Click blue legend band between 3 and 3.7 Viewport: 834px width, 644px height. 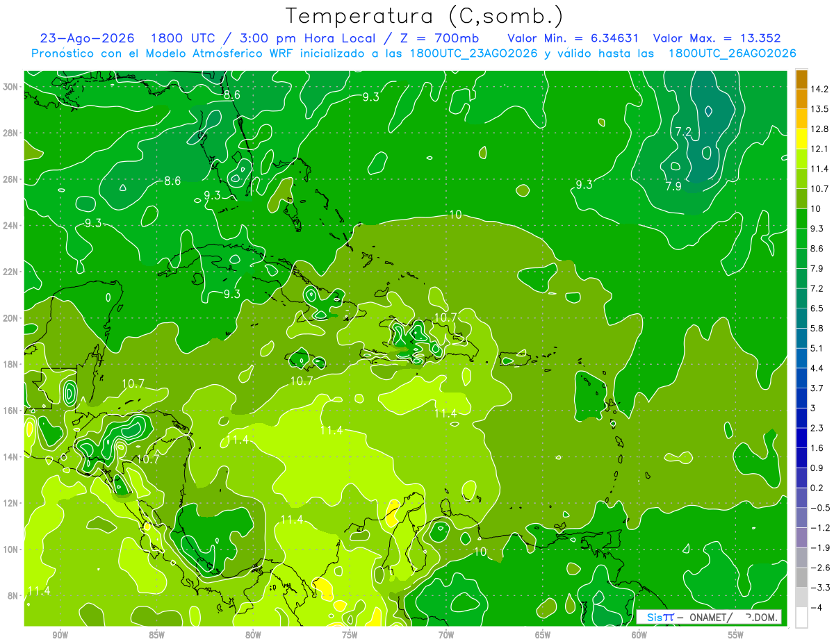(801, 398)
